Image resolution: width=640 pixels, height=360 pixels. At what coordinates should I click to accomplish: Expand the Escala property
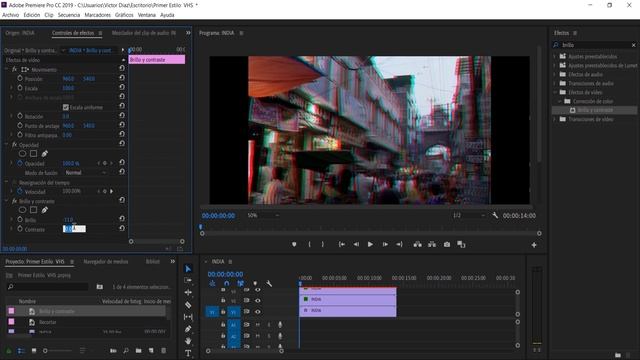coord(11,88)
